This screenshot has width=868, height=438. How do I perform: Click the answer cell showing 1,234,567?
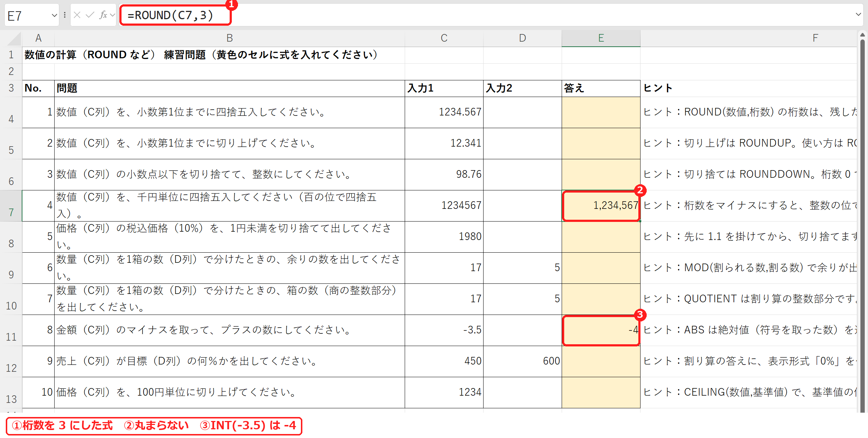(601, 206)
